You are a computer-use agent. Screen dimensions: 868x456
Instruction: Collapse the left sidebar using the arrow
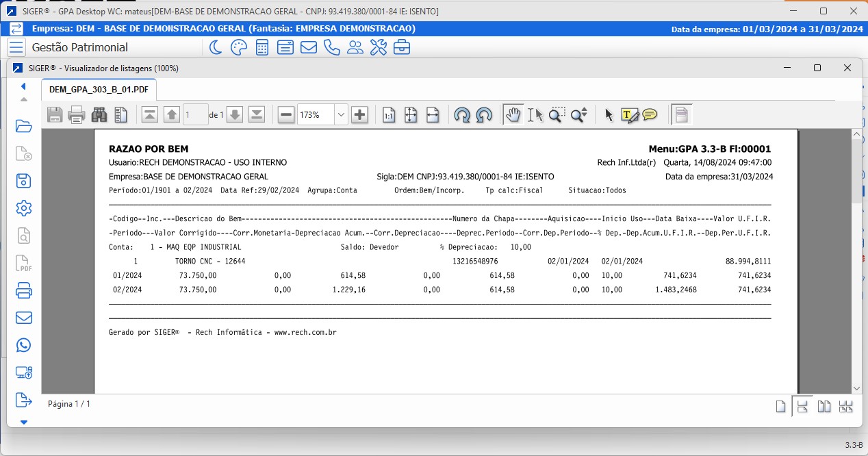tap(23, 86)
